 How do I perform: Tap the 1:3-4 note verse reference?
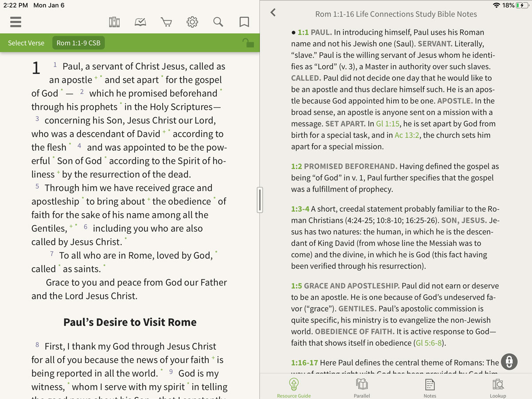click(x=300, y=209)
